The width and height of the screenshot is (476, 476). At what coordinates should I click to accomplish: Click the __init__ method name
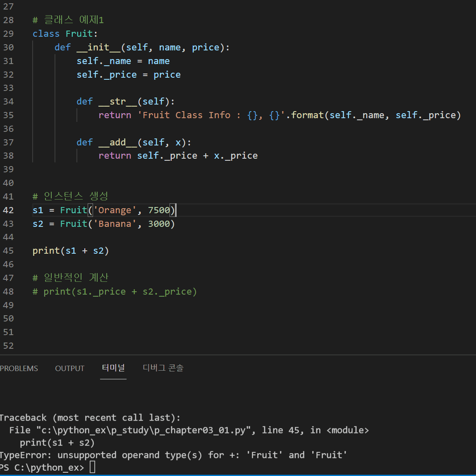click(98, 48)
